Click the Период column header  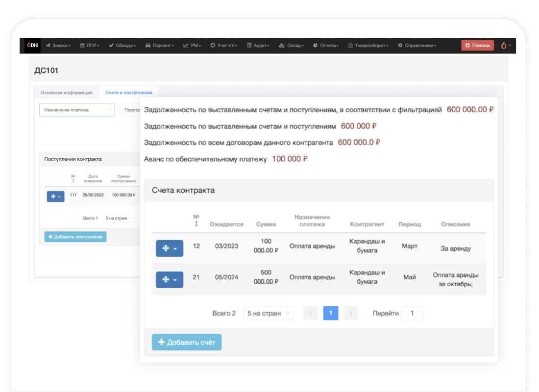(410, 224)
